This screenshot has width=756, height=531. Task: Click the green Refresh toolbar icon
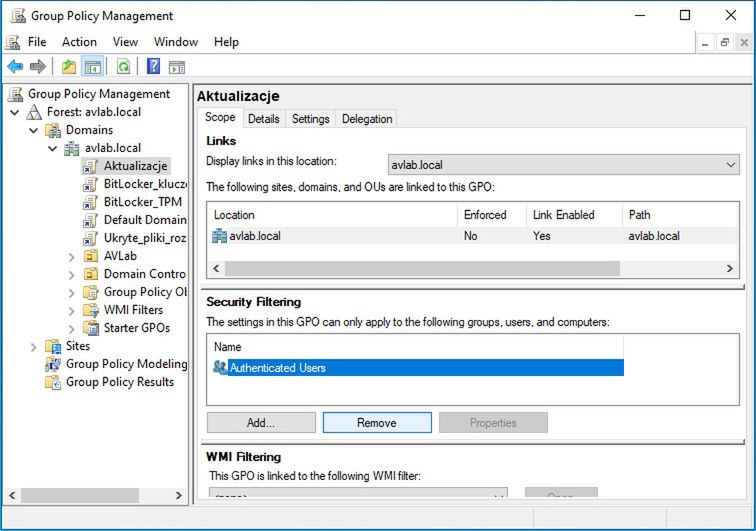123,67
